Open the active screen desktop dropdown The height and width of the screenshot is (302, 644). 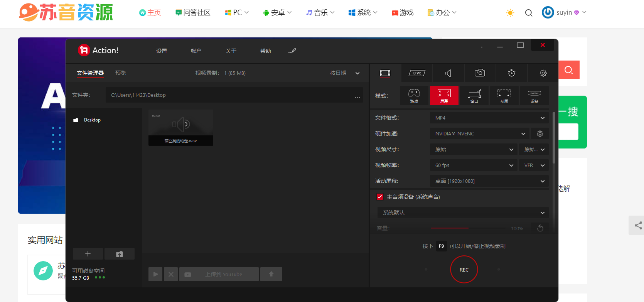pos(489,181)
